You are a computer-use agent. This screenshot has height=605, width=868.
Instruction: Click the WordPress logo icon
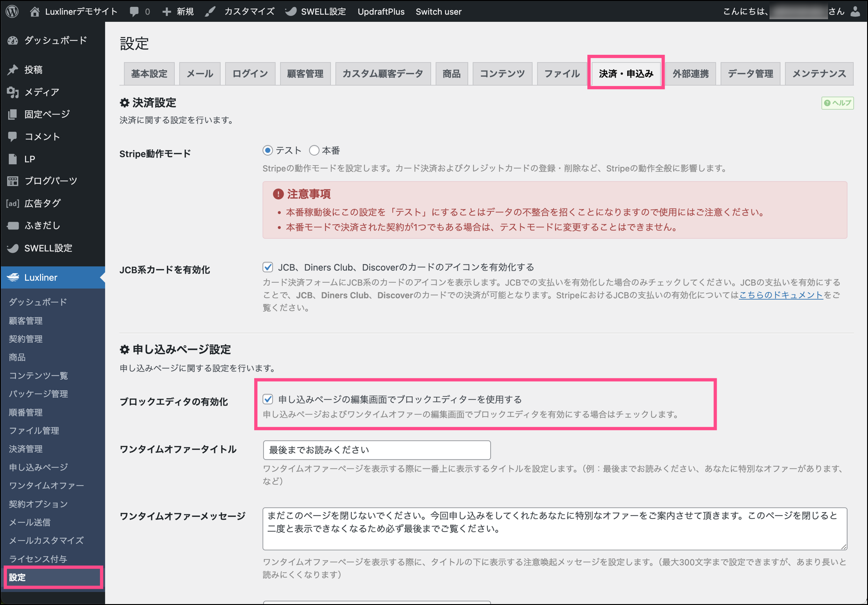coord(13,11)
